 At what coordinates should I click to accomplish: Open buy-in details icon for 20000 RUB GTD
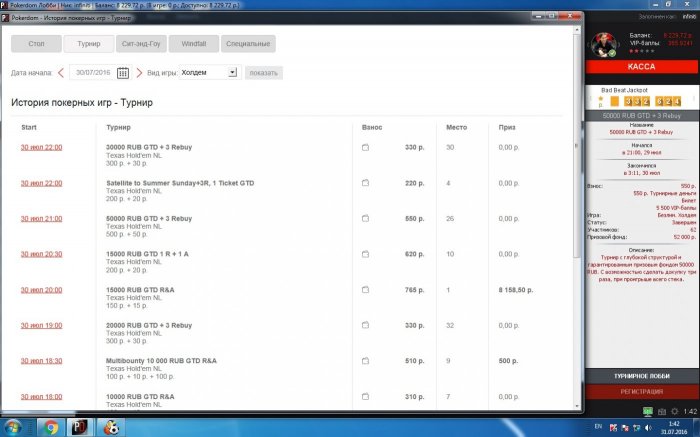(365, 325)
